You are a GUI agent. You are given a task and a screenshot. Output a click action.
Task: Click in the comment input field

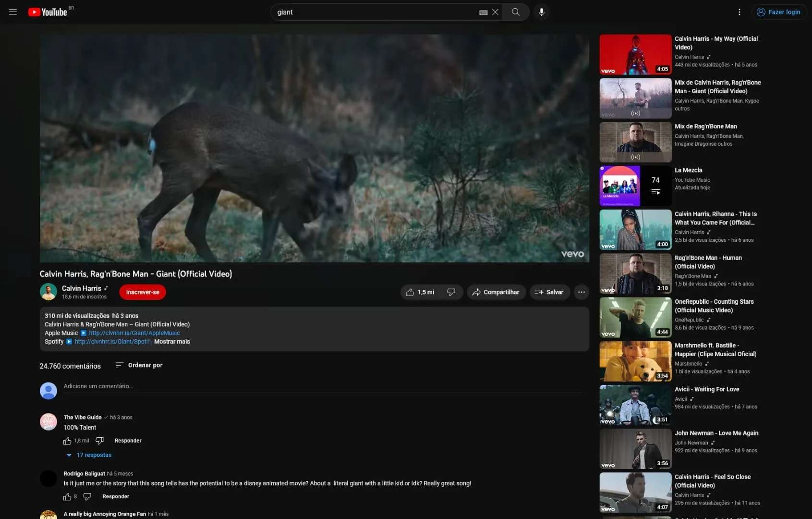[323, 386]
